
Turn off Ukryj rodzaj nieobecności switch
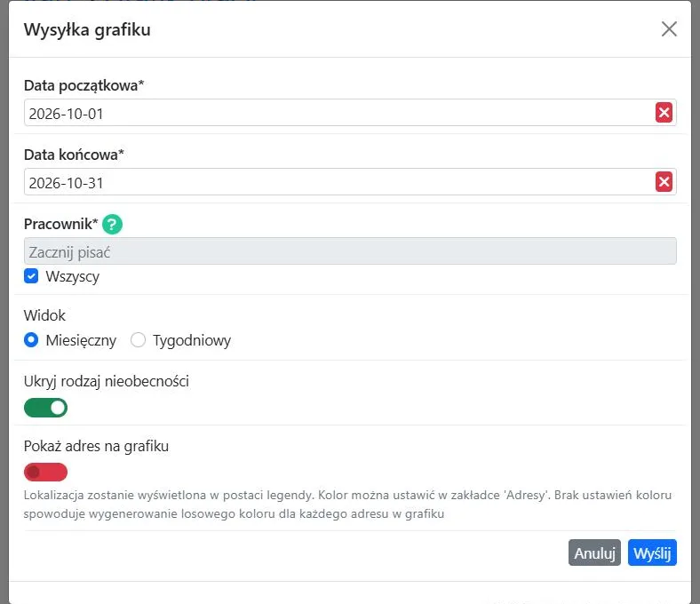(x=45, y=408)
